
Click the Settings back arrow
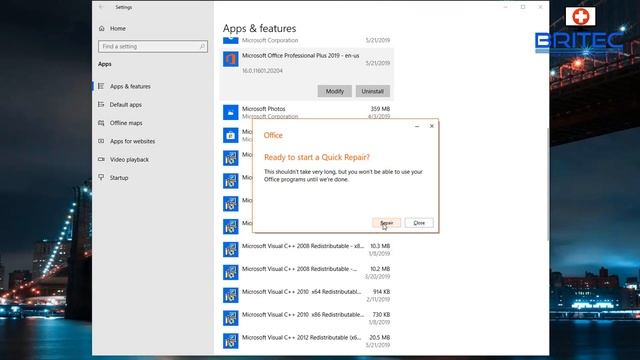[x=101, y=7]
